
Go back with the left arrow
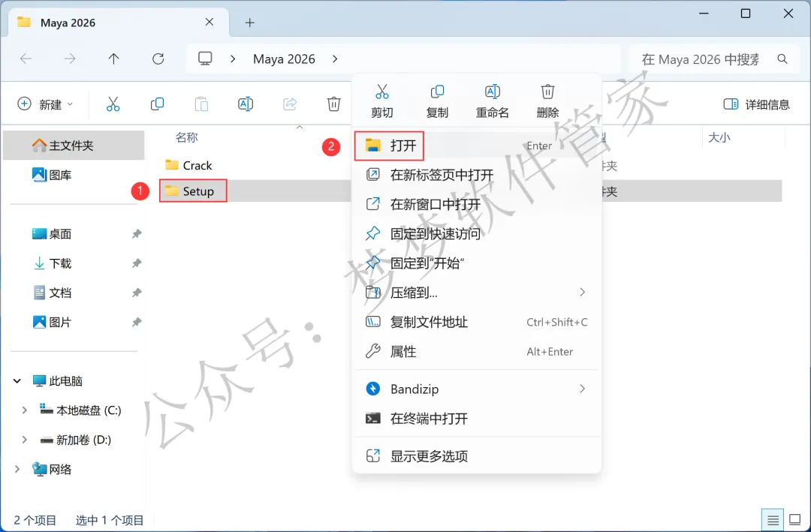26,59
